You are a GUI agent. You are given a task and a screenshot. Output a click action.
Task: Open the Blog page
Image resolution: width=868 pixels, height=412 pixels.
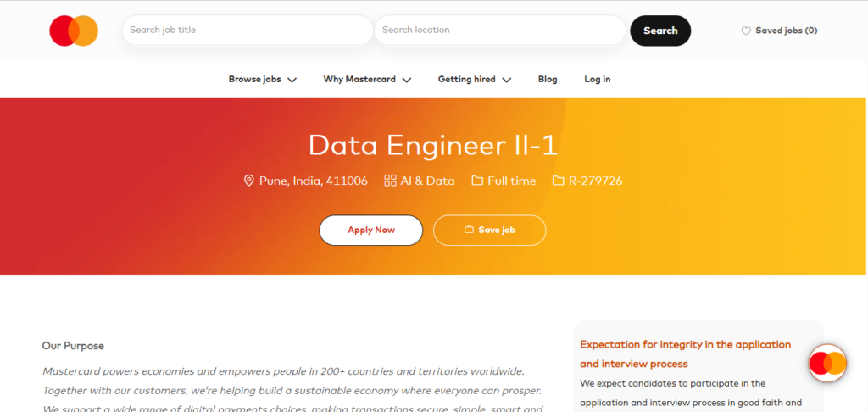pyautogui.click(x=548, y=79)
